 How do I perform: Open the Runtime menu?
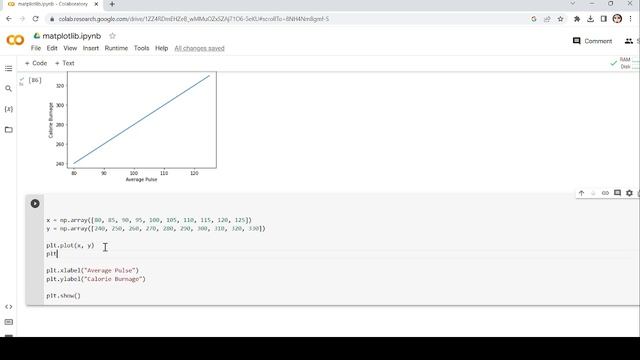click(116, 48)
